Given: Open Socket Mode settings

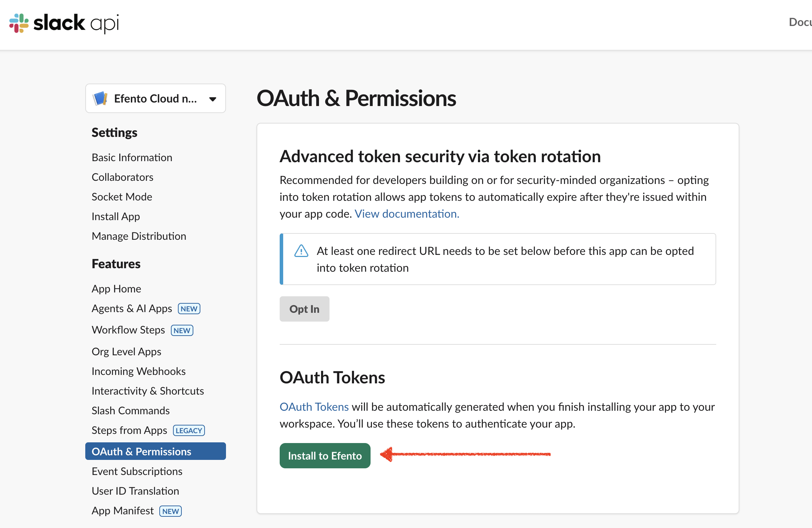Looking at the screenshot, I should tap(122, 197).
